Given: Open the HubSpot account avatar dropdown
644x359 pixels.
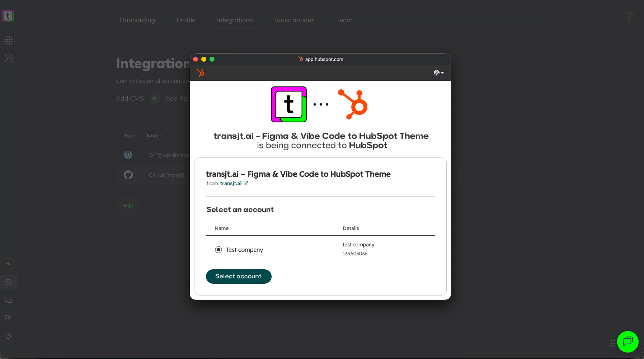Looking at the screenshot, I should (439, 73).
